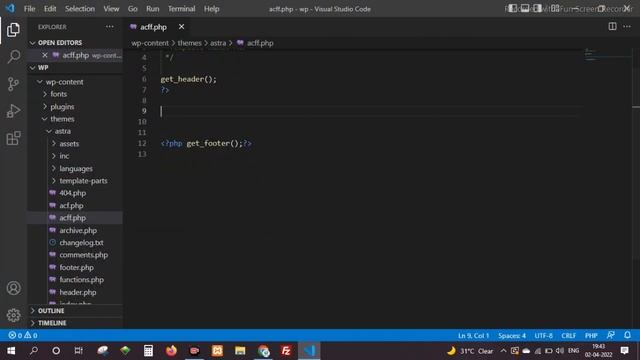Viewport: 640px width, 360px height.
Task: Click astra in the breadcrumb path
Action: click(218, 43)
